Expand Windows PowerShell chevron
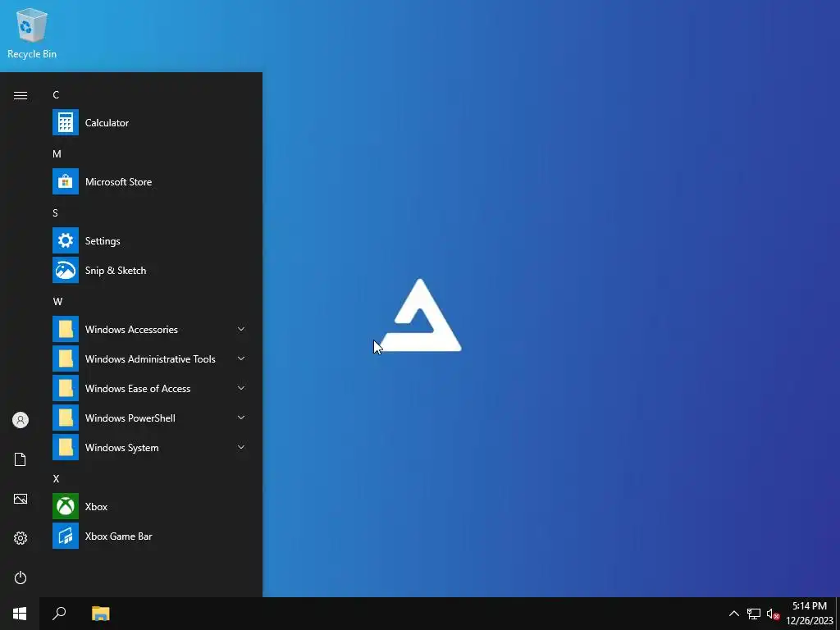This screenshot has width=840, height=630. pyautogui.click(x=241, y=418)
